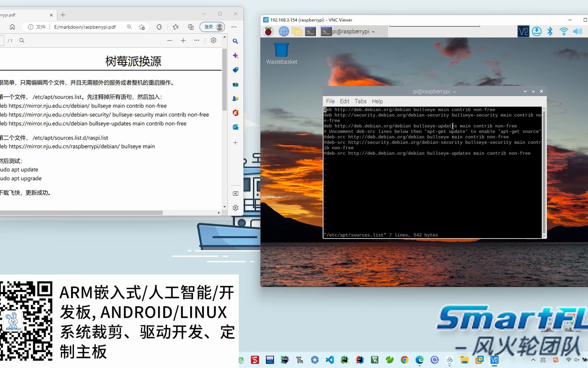Open the Edge sidebar tools briefcase icon

pyautogui.click(x=235, y=84)
